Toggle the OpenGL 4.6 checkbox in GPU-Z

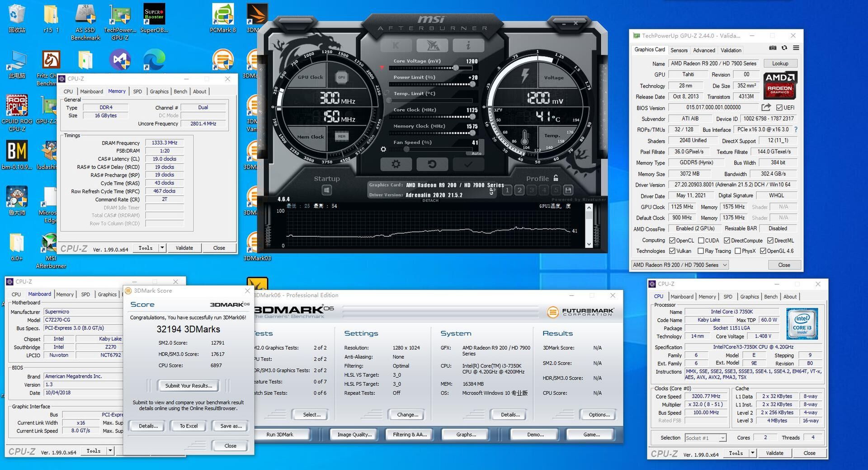763,251
